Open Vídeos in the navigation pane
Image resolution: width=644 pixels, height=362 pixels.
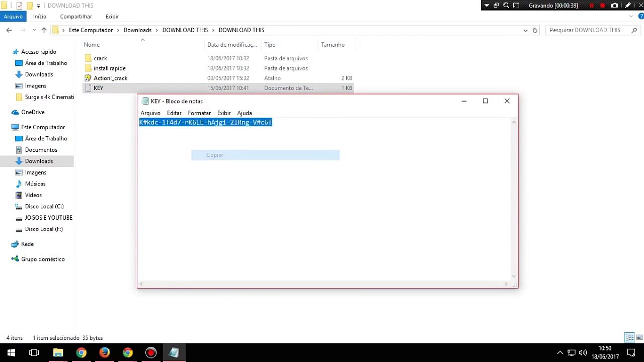pyautogui.click(x=33, y=195)
